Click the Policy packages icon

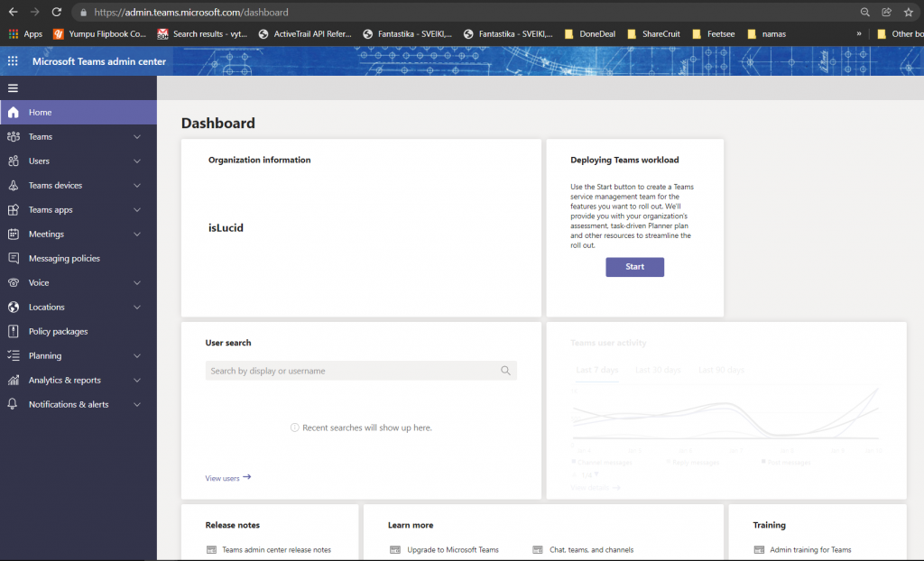pyautogui.click(x=13, y=331)
